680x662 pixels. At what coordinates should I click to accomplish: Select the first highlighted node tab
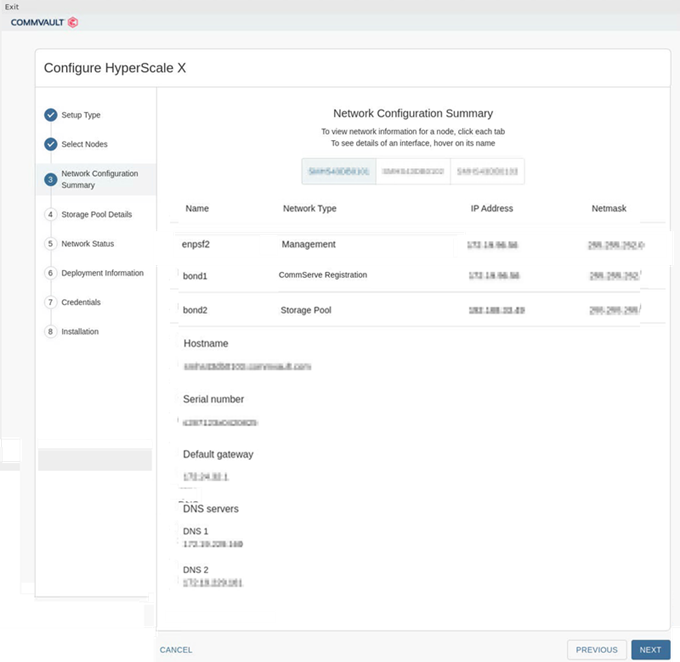[339, 171]
